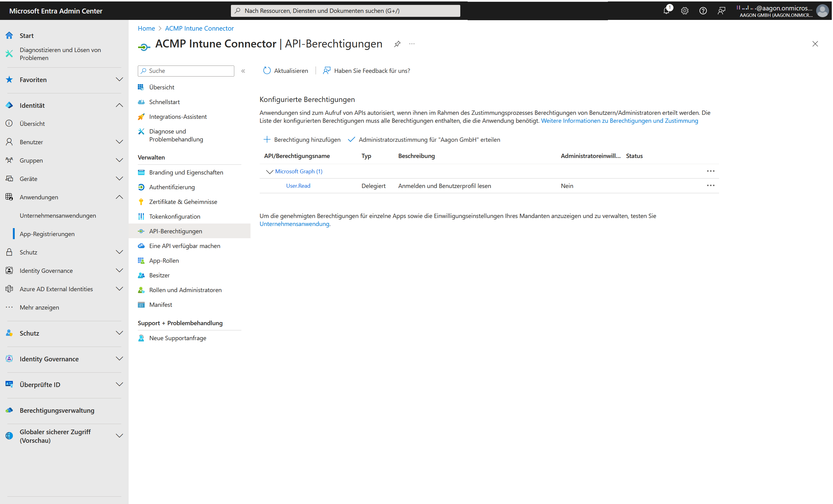Open row options for Microsoft Graph
Screen dimensions: 833x504
click(710, 171)
